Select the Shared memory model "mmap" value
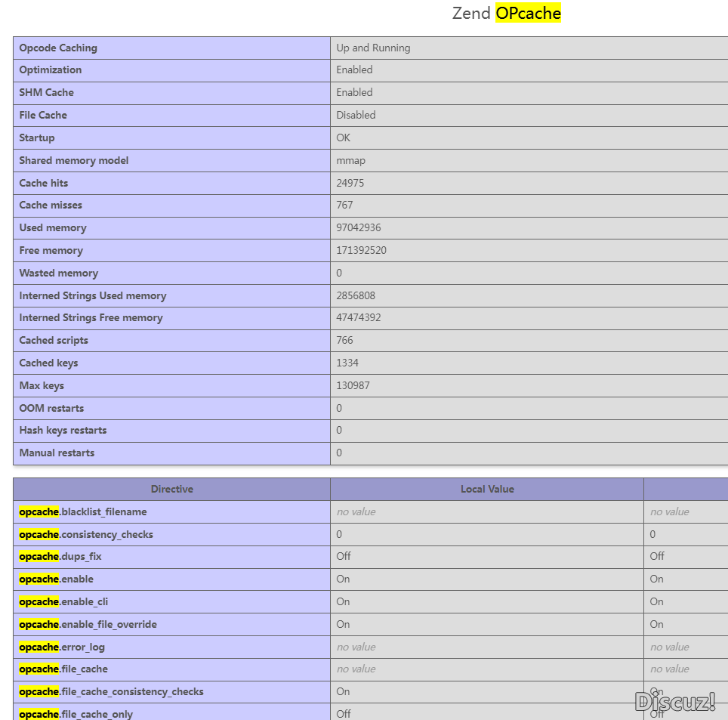Image resolution: width=728 pixels, height=720 pixels. [x=351, y=160]
